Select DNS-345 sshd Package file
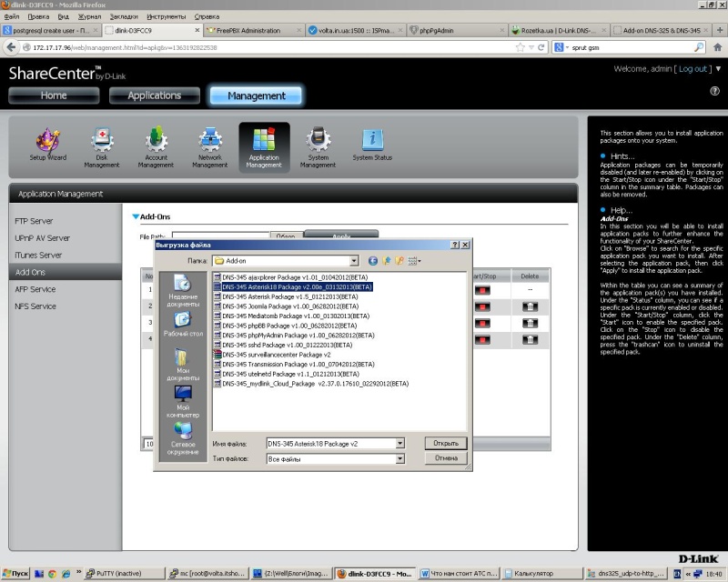728x582 pixels. pos(283,345)
